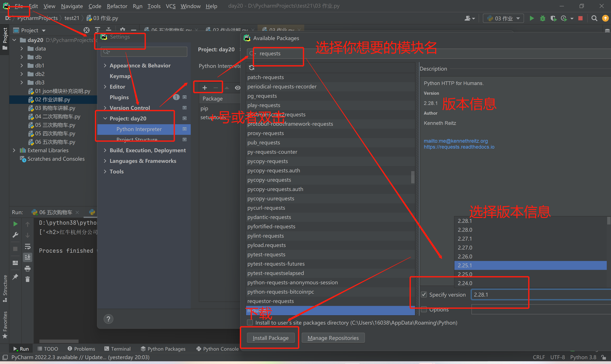Click the Debug bug icon
Image resolution: width=611 pixels, height=364 pixels.
542,18
